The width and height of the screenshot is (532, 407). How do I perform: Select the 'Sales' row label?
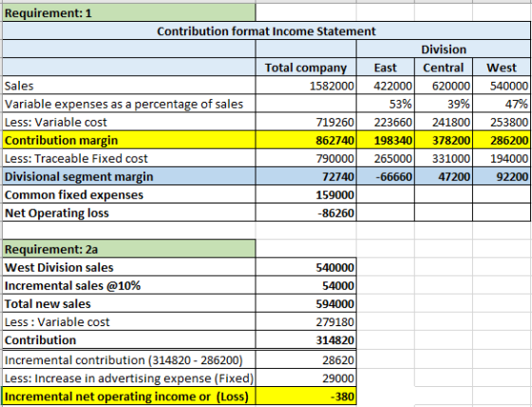pyautogui.click(x=129, y=86)
